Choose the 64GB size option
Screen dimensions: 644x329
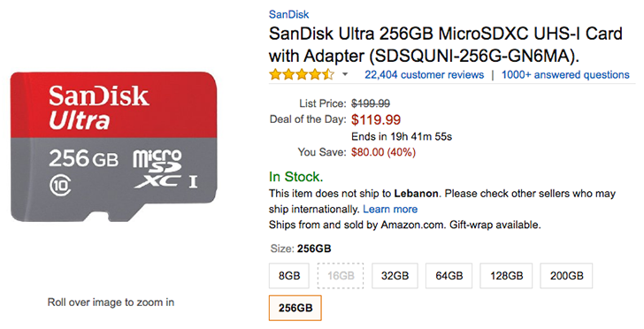click(x=448, y=276)
